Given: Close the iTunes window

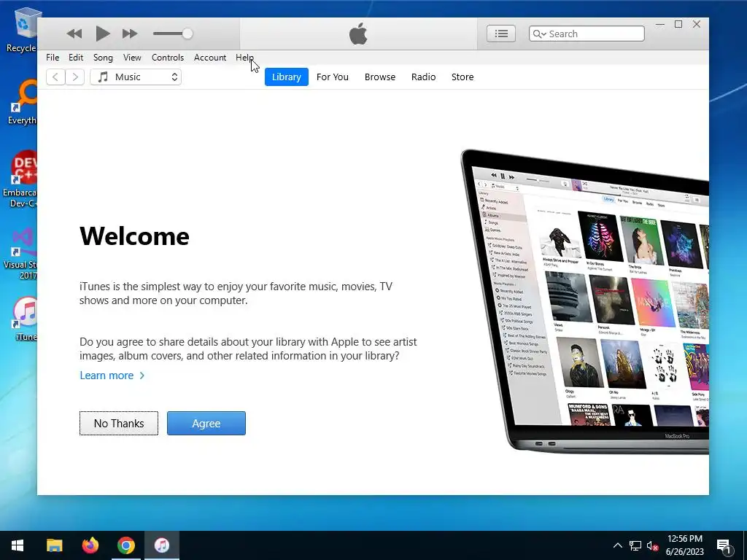Looking at the screenshot, I should click(x=697, y=24).
